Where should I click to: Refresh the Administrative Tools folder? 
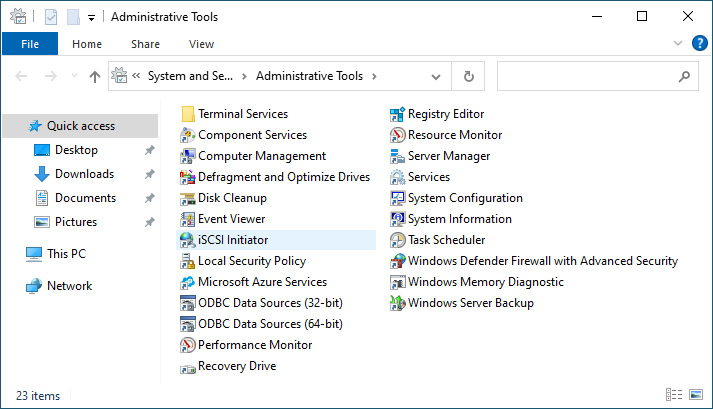(468, 76)
